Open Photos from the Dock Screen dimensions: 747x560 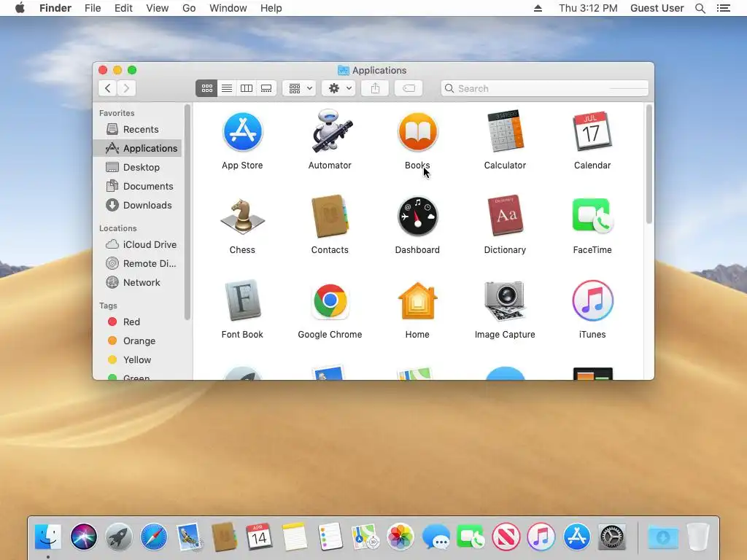click(x=400, y=537)
